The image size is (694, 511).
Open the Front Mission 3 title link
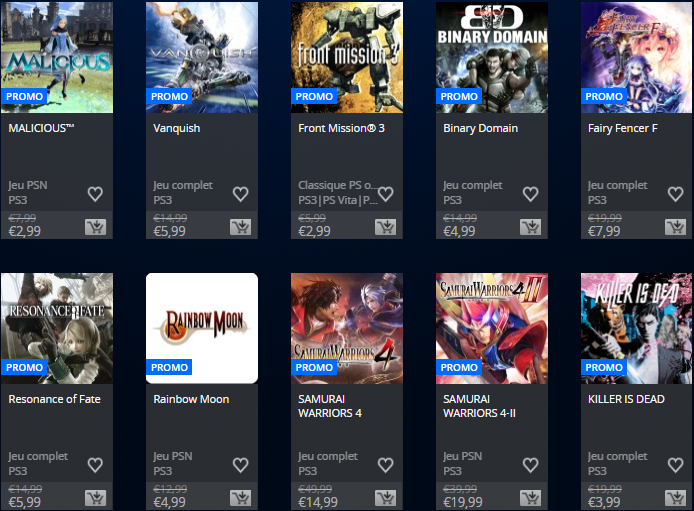point(341,128)
